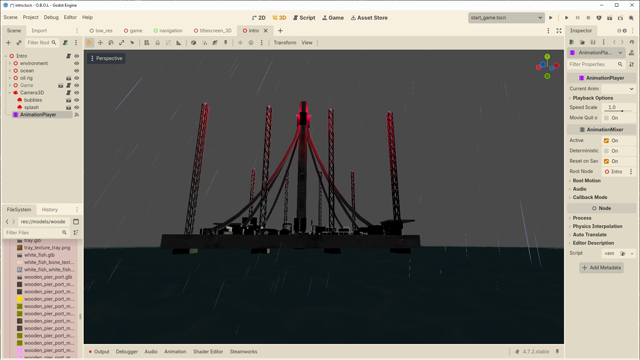The image size is (640, 360).
Task: Click the pause running project icon
Action: 577,18
